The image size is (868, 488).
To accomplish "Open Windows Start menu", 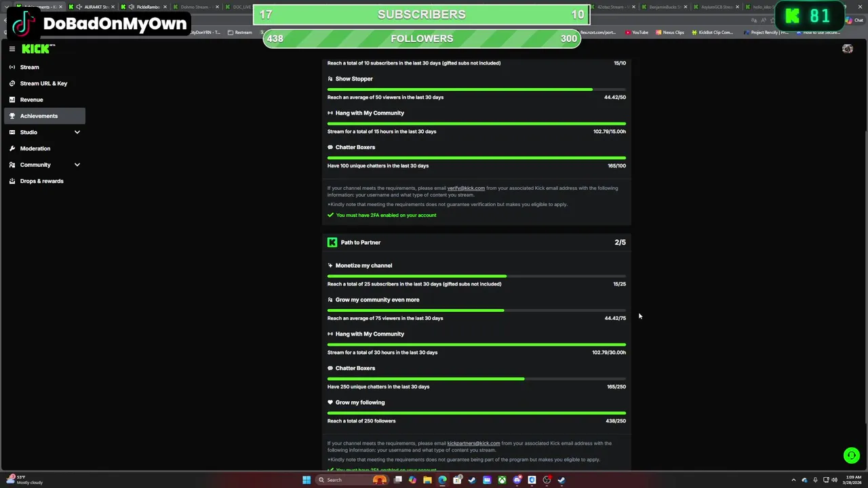I will point(307,480).
